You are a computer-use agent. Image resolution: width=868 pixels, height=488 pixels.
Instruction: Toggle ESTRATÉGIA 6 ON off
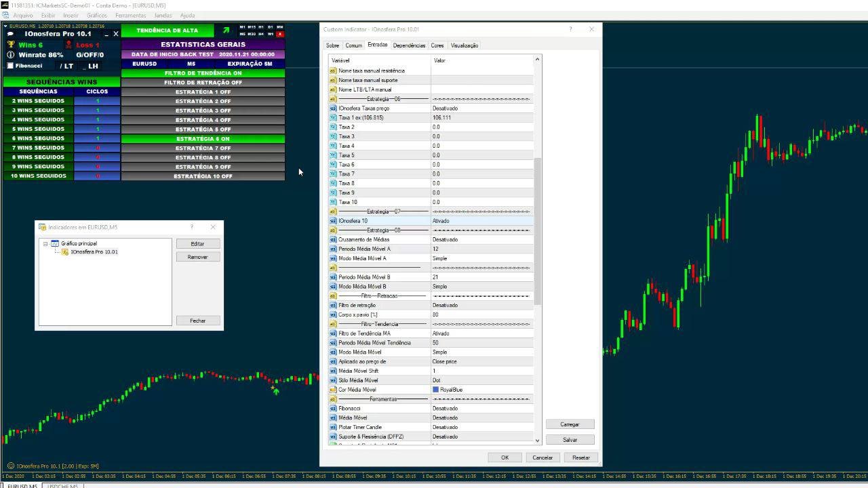203,138
